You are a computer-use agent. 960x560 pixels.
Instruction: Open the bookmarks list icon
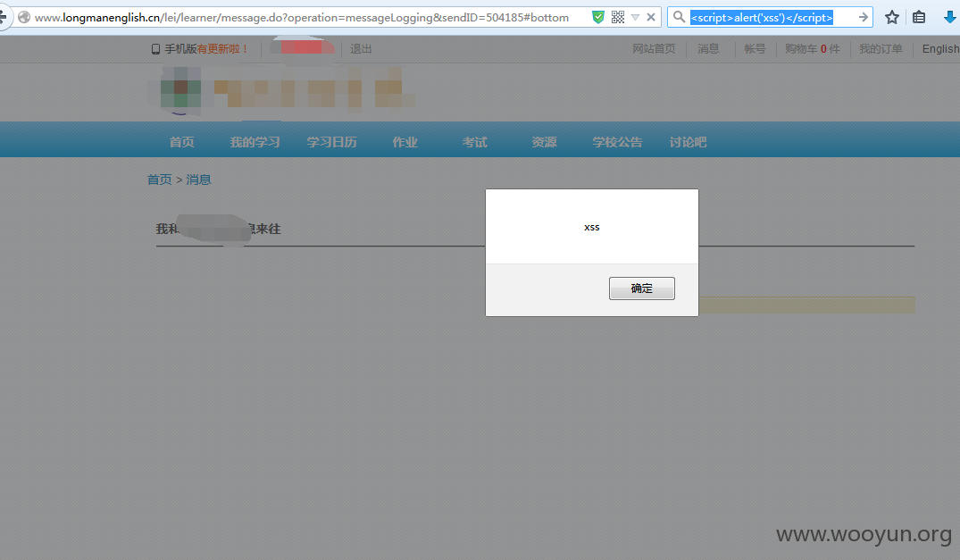point(918,17)
